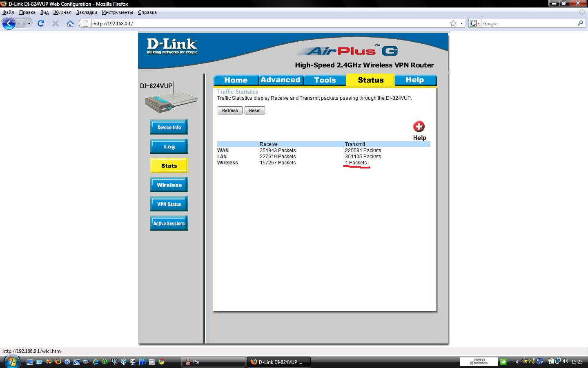Image resolution: width=588 pixels, height=368 pixels.
Task: Go back with the Firefox back arrow
Action: click(x=9, y=23)
